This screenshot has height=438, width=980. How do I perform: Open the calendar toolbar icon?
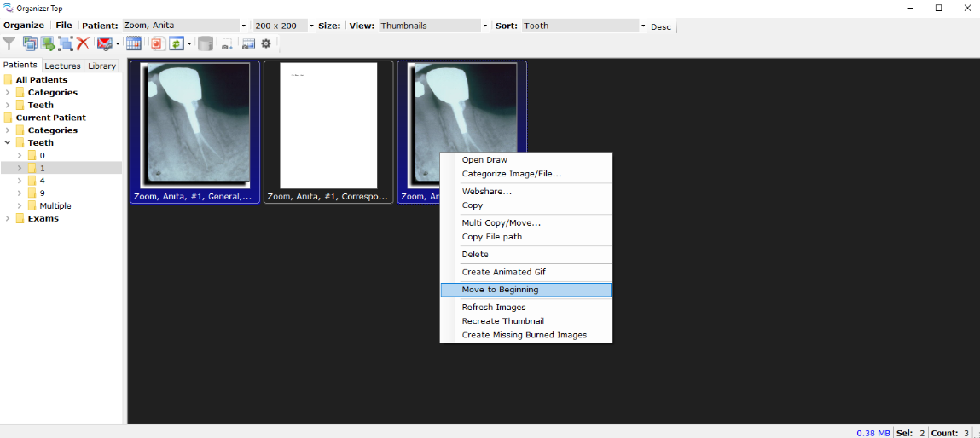click(134, 43)
